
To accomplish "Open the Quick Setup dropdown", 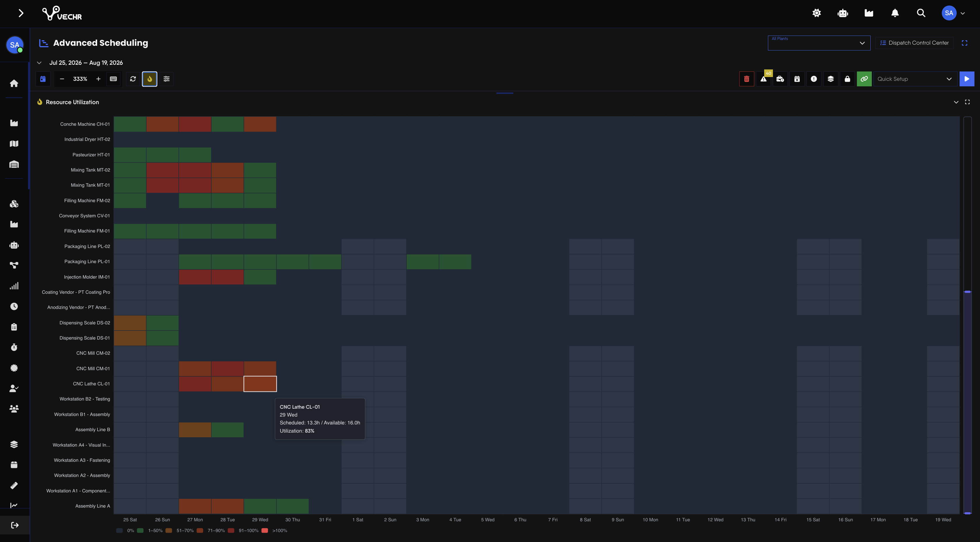I will pyautogui.click(x=915, y=79).
